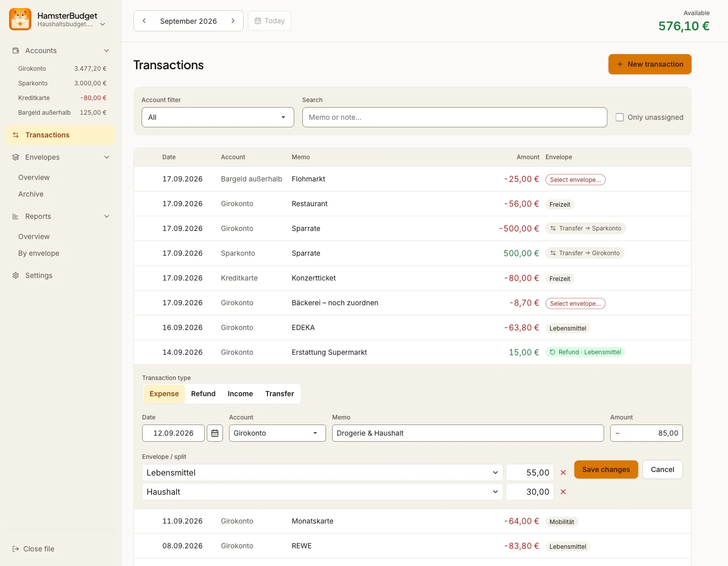Toggle the Only unassigned checkbox
This screenshot has height=566, width=728.
point(619,117)
